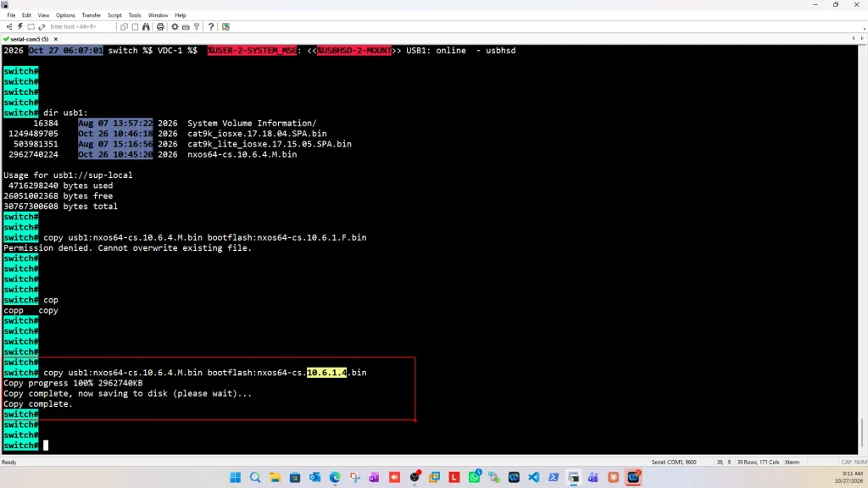868x488 pixels.
Task: Click the Paste clipboard icon
Action: [135, 26]
